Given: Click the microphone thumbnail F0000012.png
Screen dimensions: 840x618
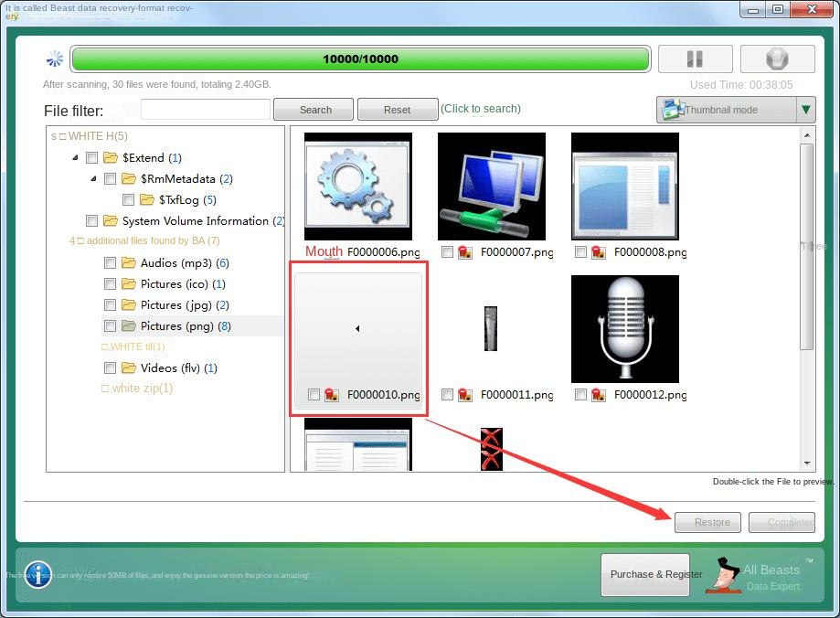Looking at the screenshot, I should pos(624,329).
